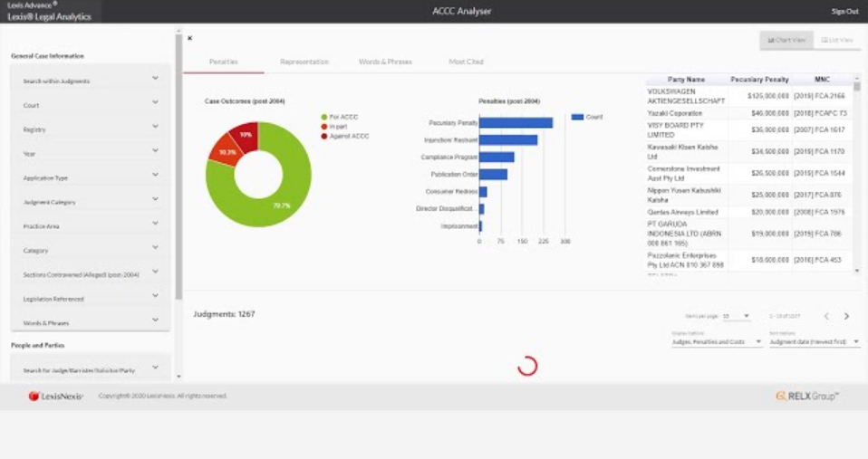
Task: Expand the Search within Judgments filter
Action: [x=91, y=81]
